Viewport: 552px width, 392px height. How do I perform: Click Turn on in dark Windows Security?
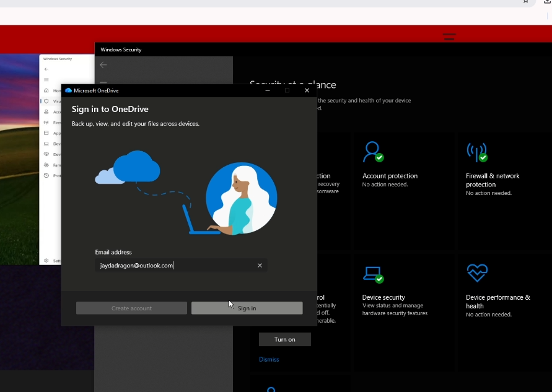coord(285,339)
